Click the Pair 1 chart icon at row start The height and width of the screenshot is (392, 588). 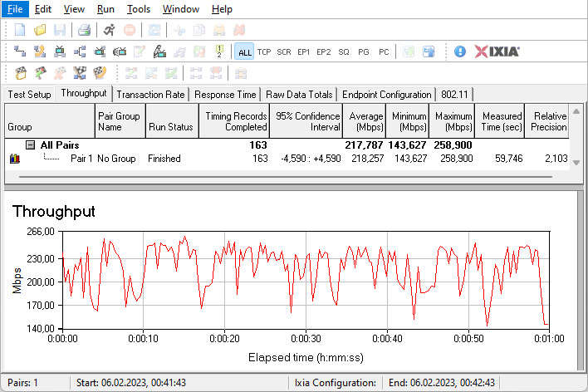15,159
